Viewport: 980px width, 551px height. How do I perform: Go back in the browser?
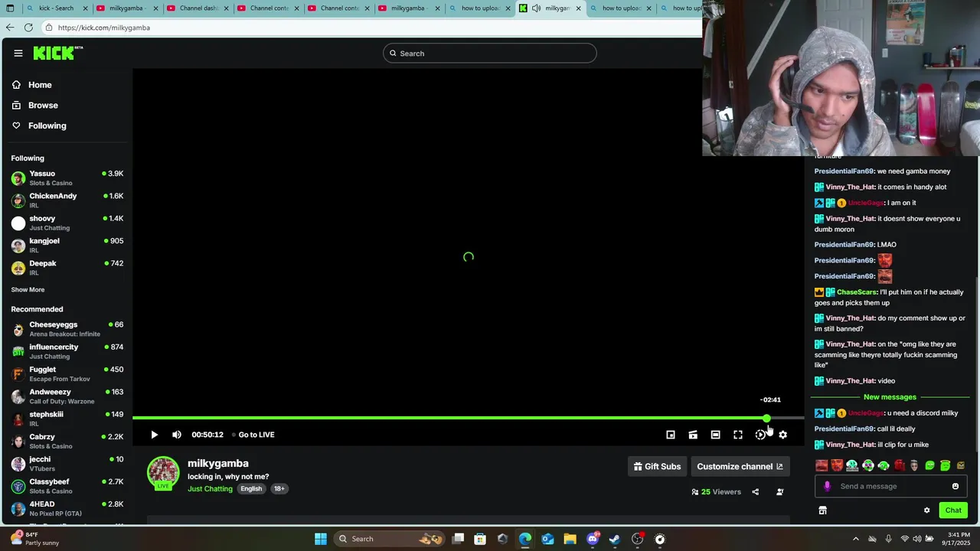pyautogui.click(x=9, y=27)
